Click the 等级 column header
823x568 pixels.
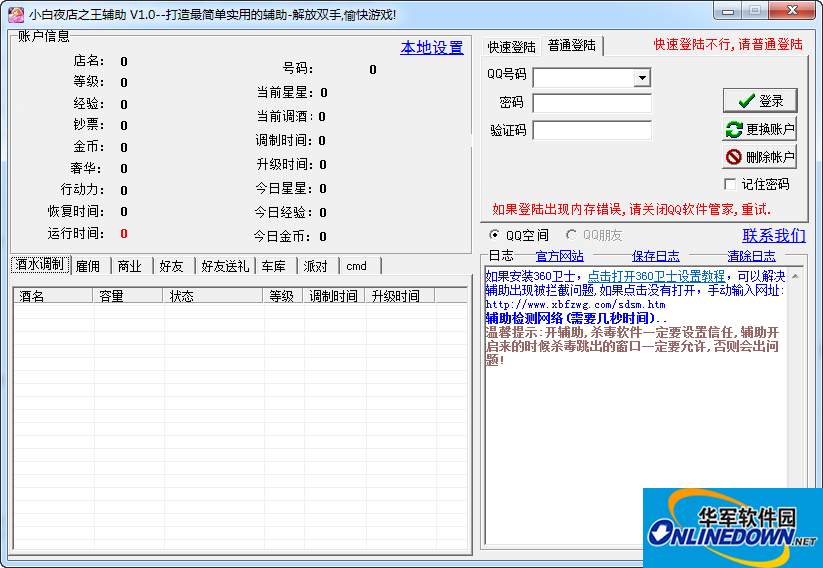(282, 296)
